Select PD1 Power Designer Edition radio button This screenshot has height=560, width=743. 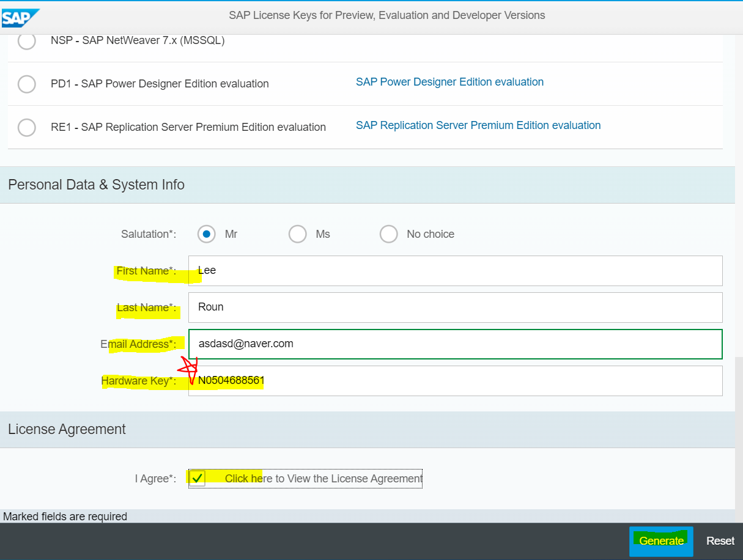pyautogui.click(x=27, y=84)
